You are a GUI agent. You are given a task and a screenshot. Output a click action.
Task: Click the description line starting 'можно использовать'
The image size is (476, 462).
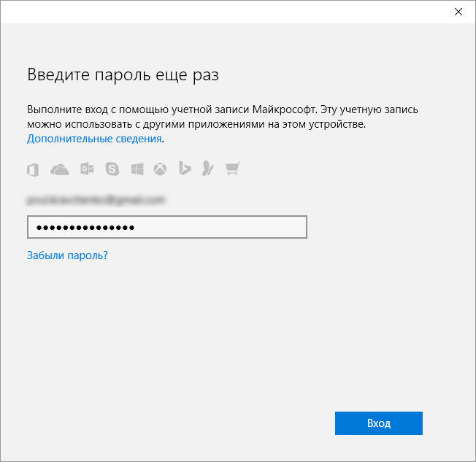196,124
